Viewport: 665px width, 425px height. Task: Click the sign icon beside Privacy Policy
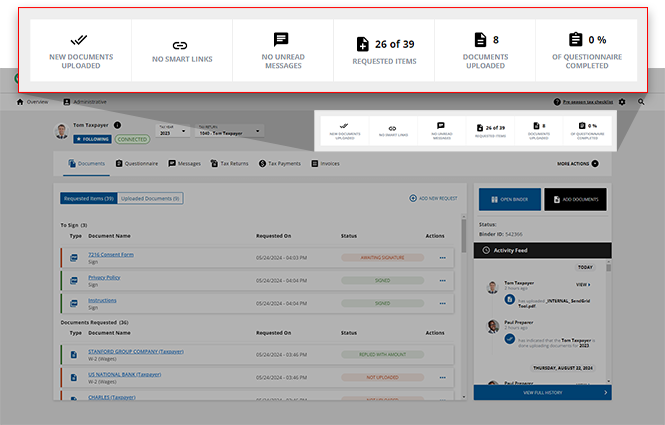tap(74, 281)
